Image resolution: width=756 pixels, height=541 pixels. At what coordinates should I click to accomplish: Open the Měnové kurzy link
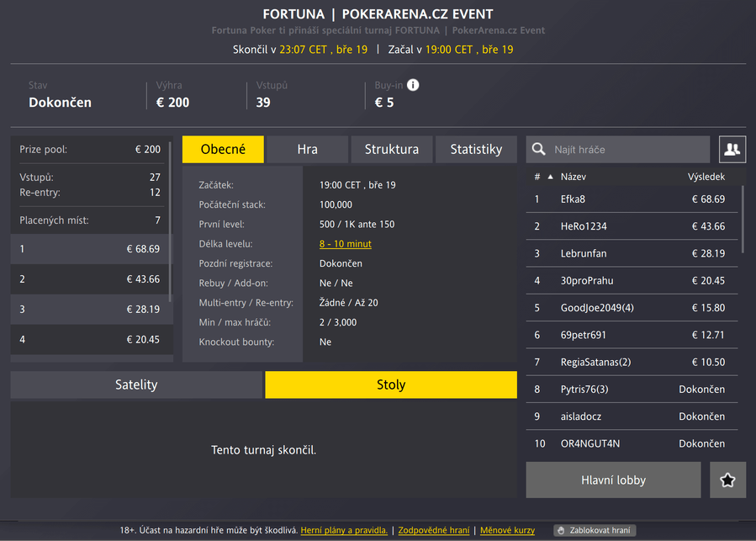click(507, 530)
